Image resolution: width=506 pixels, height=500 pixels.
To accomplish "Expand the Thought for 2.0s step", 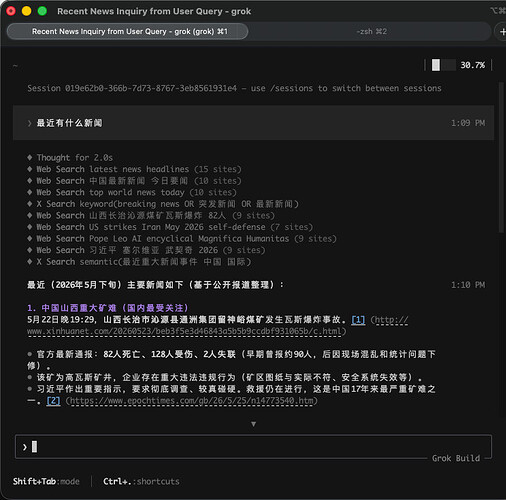I will 75,157.
